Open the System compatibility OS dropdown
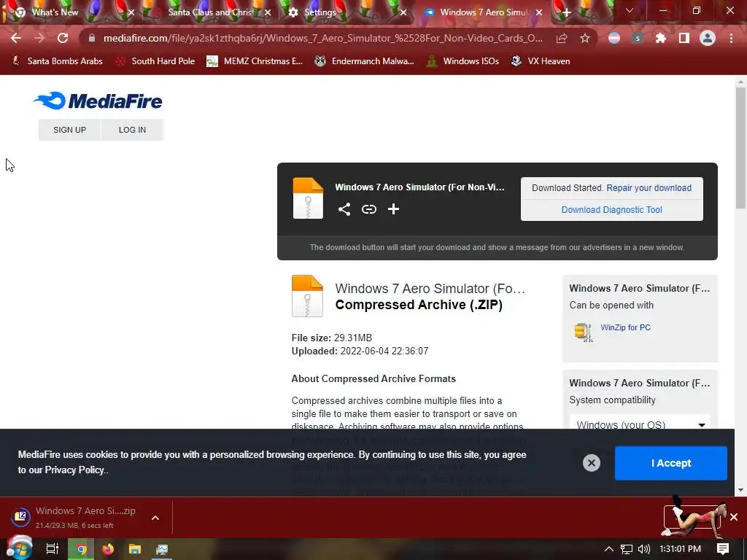This screenshot has height=560, width=747. (x=640, y=424)
